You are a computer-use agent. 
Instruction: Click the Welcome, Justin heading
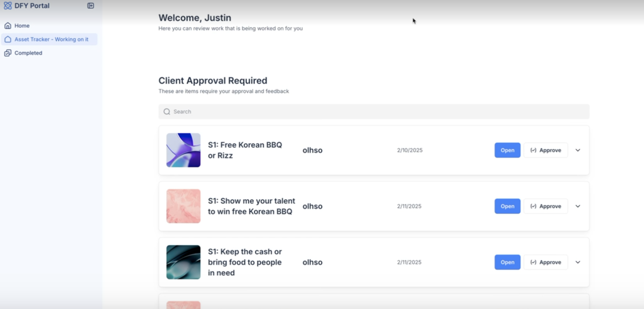[195, 18]
